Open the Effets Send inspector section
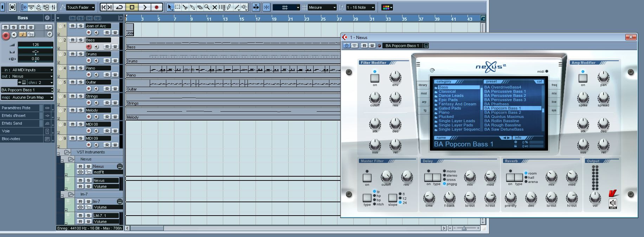Viewport: 644px width, 237px height. [22, 123]
